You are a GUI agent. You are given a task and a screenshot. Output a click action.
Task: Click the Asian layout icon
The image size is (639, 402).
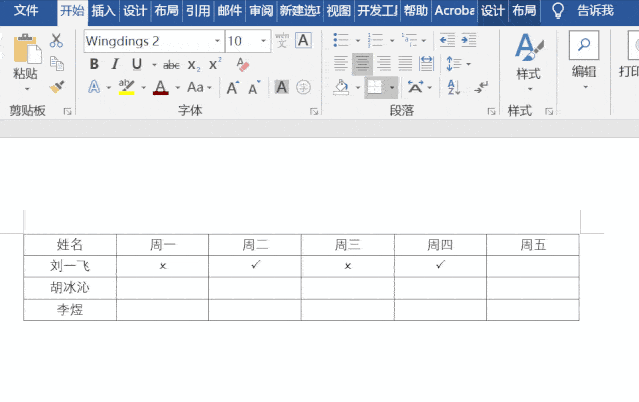click(x=415, y=87)
